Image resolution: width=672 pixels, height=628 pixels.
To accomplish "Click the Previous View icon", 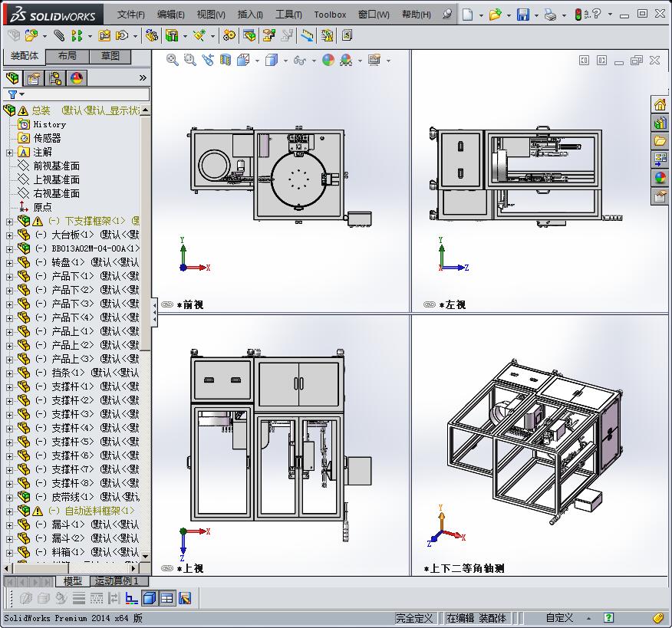I will 207,60.
